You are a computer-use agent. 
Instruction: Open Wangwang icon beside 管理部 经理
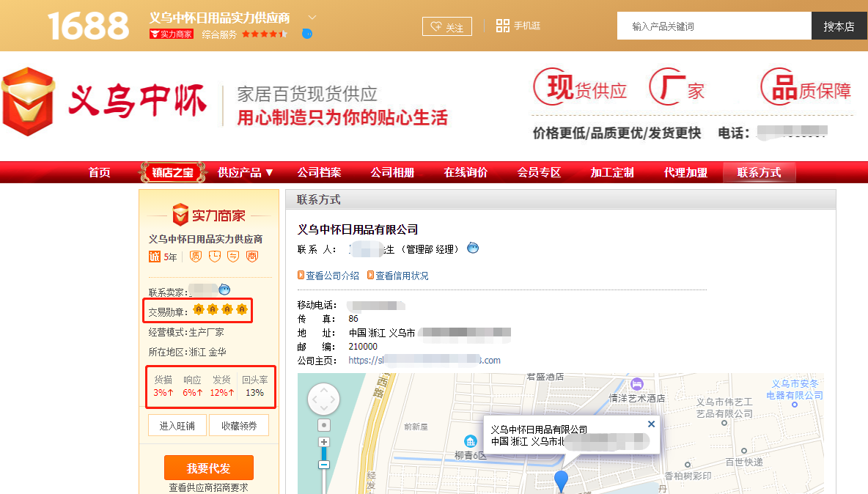click(473, 248)
